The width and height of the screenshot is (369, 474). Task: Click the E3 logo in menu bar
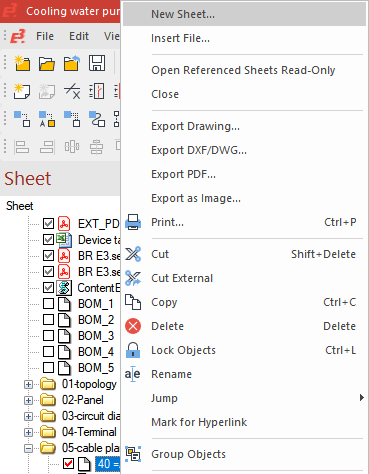(18, 36)
